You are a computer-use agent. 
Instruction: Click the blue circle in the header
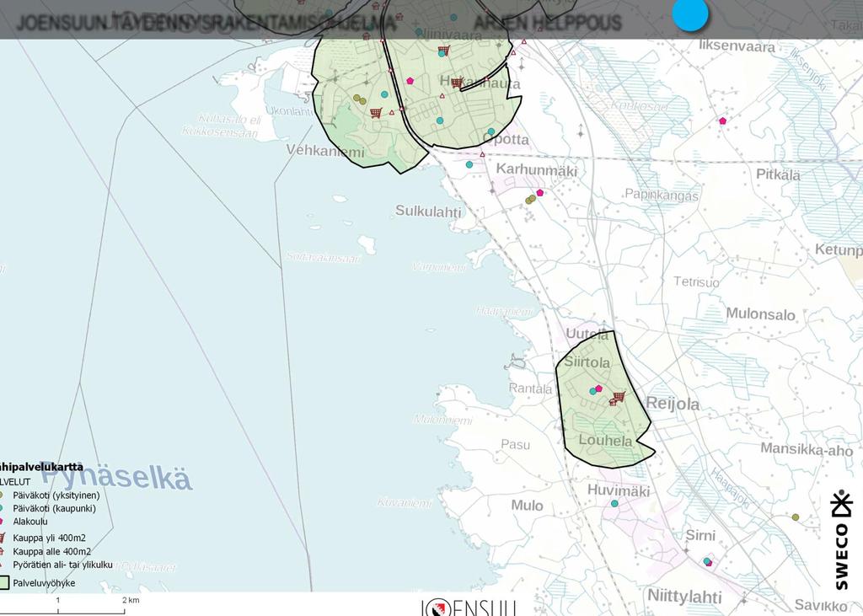coord(690,13)
